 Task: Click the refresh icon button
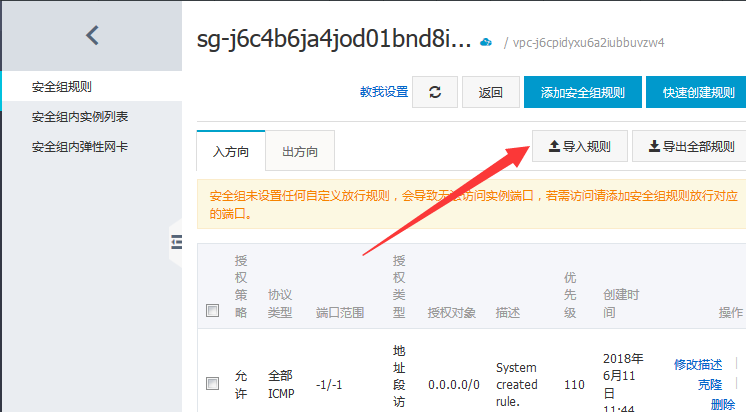(x=435, y=92)
